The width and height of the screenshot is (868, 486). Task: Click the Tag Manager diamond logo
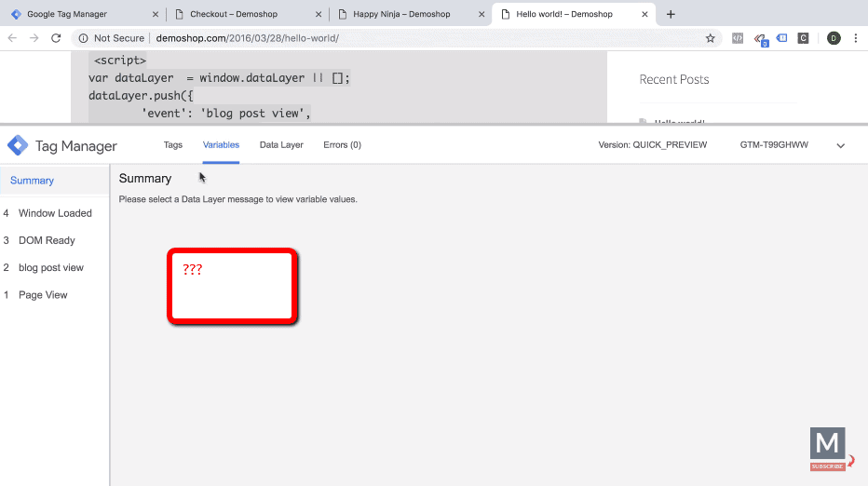coord(18,145)
